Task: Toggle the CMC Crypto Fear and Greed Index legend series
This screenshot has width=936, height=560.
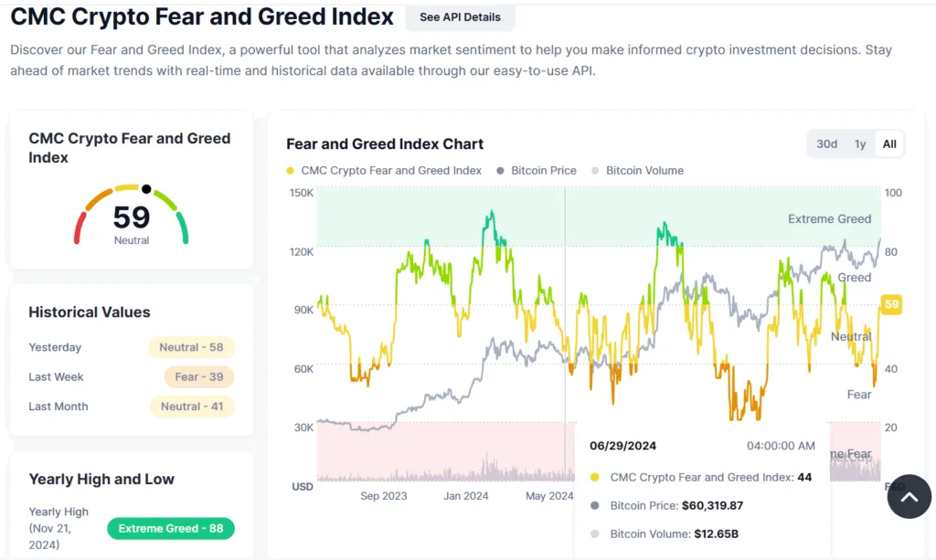Action: point(384,171)
